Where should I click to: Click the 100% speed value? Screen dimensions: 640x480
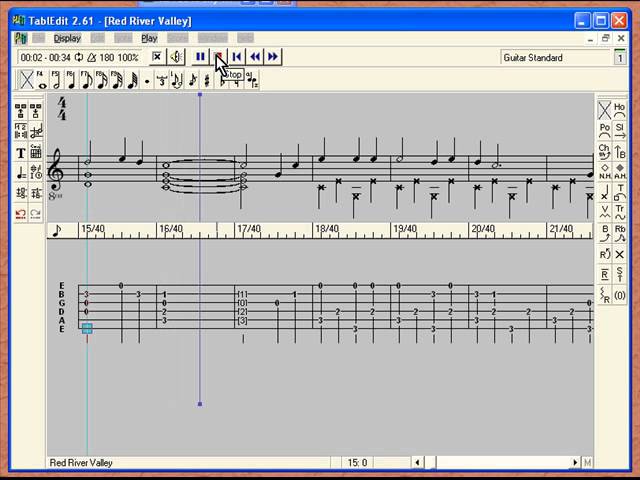[x=128, y=58]
